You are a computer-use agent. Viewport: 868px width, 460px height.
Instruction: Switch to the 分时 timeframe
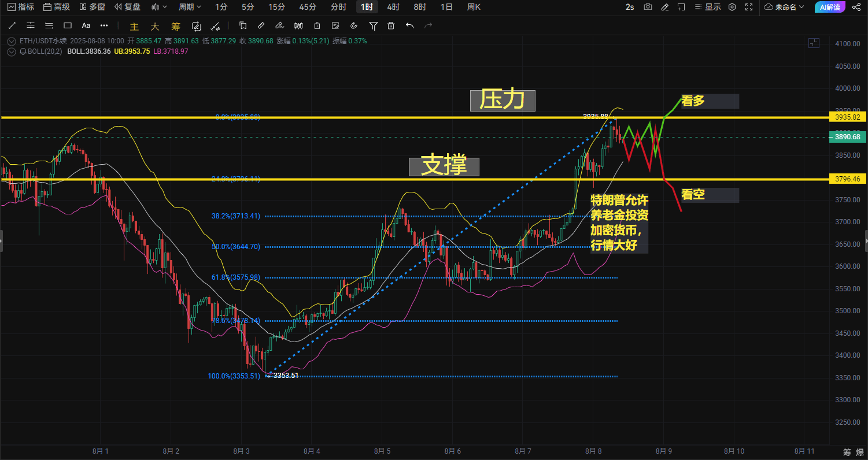pyautogui.click(x=338, y=7)
